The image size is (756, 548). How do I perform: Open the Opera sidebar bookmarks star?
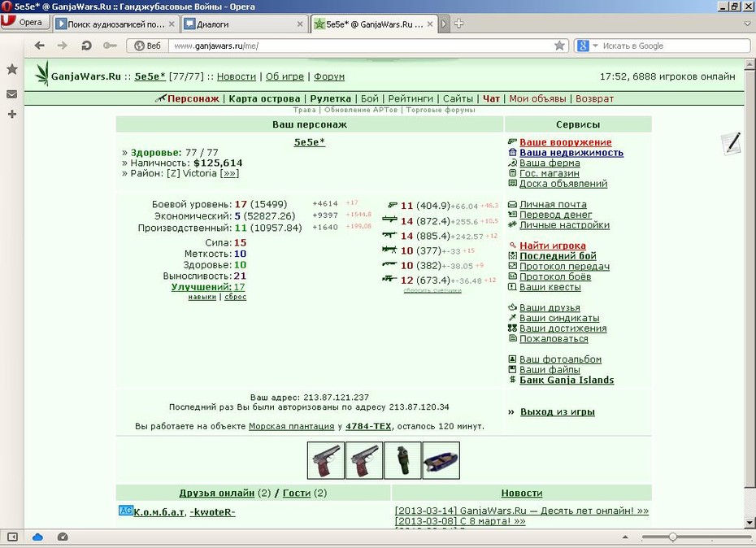(12, 69)
